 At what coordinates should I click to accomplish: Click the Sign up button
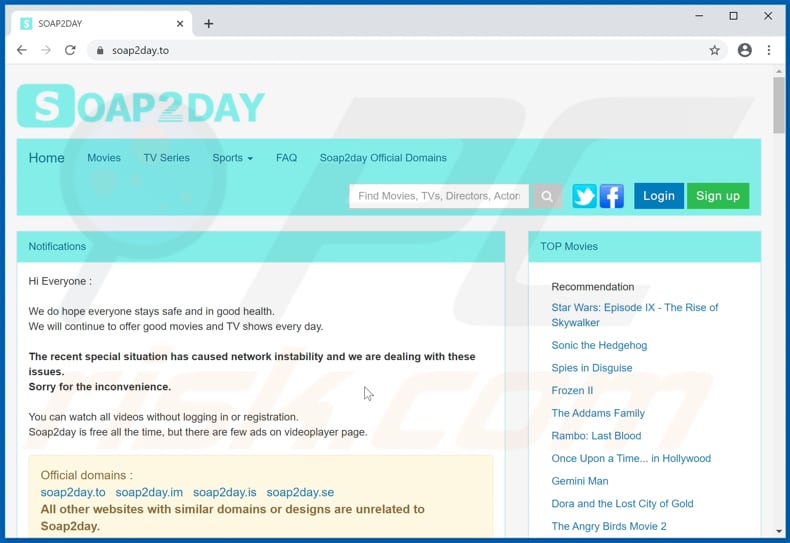click(717, 196)
